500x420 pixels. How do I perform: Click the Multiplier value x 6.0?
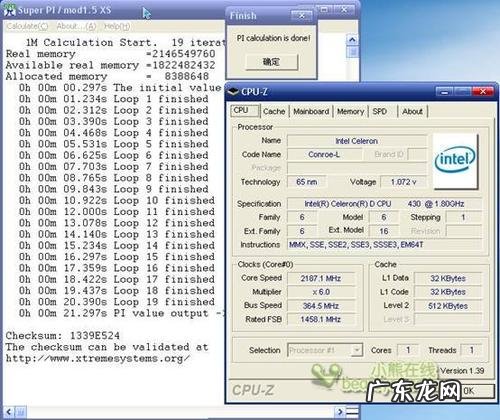[x=321, y=292]
